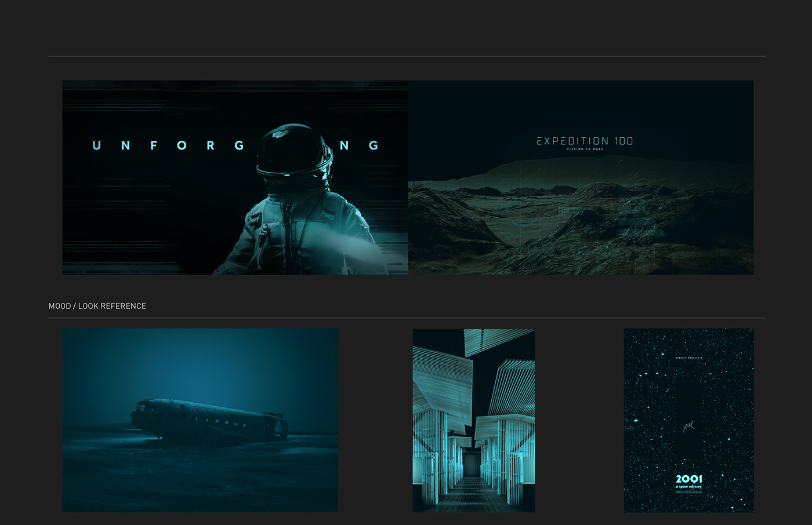The image size is (812, 525).
Task: Open the Expedition 100 Mars landscape frame
Action: 581,177
